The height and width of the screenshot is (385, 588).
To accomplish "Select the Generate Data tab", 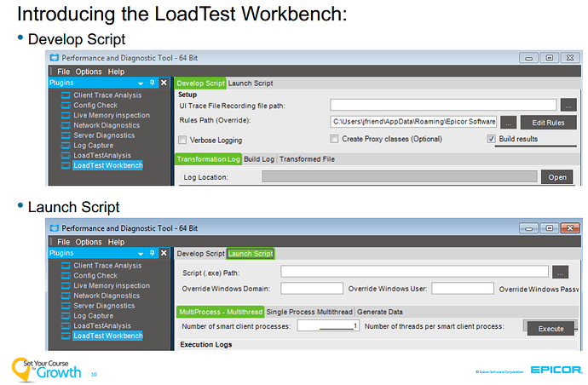I will tap(380, 312).
